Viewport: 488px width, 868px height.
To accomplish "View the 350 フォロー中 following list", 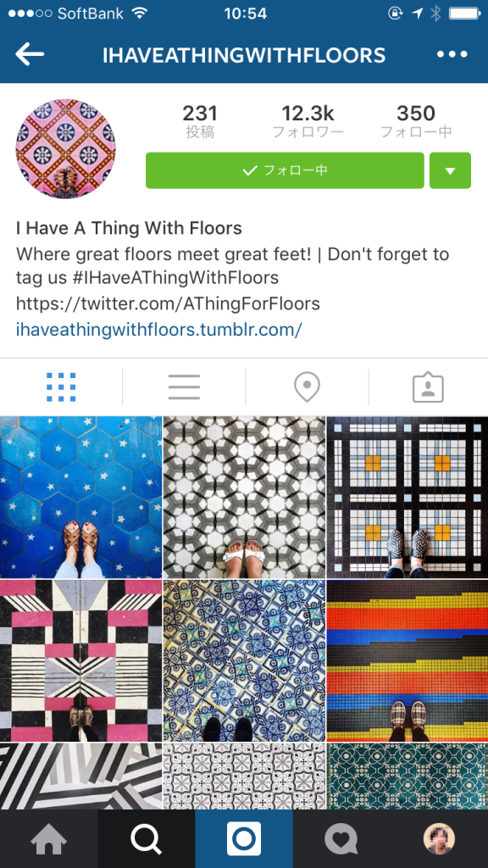I will coord(416,121).
